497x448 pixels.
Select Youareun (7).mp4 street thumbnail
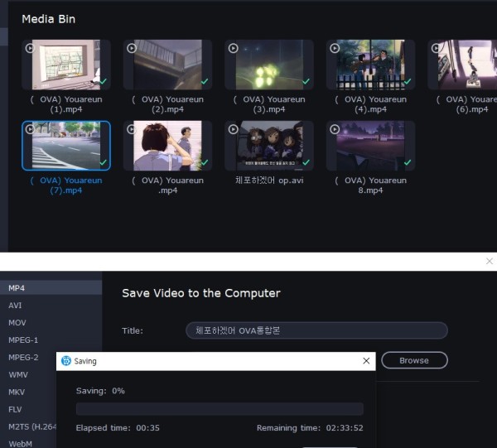[x=66, y=146]
